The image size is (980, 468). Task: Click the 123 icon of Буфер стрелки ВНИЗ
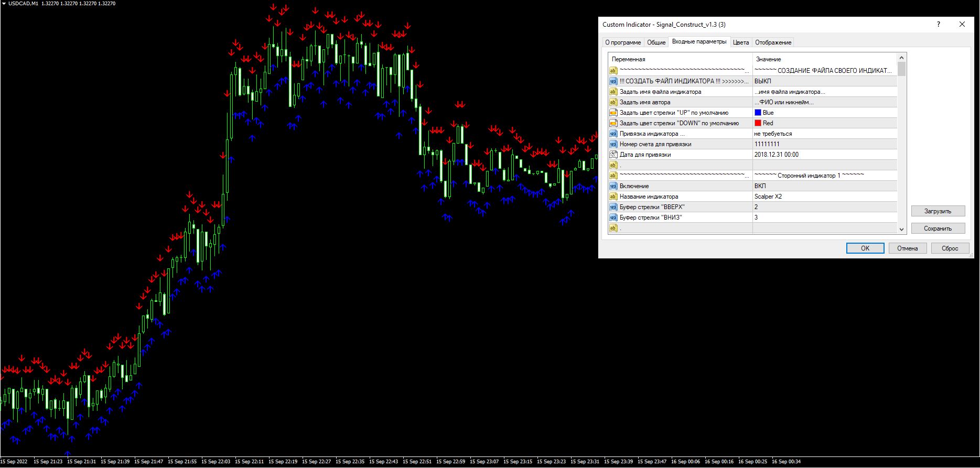click(x=613, y=217)
